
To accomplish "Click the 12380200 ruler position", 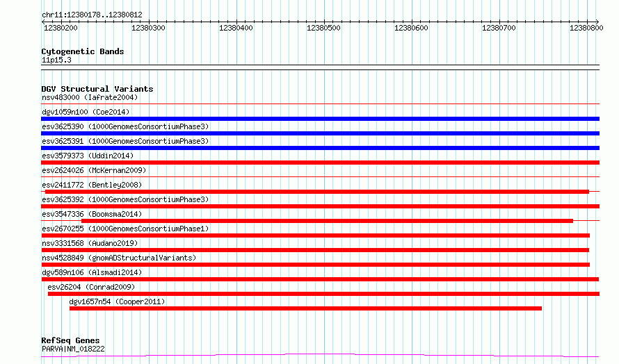I will [x=61, y=28].
